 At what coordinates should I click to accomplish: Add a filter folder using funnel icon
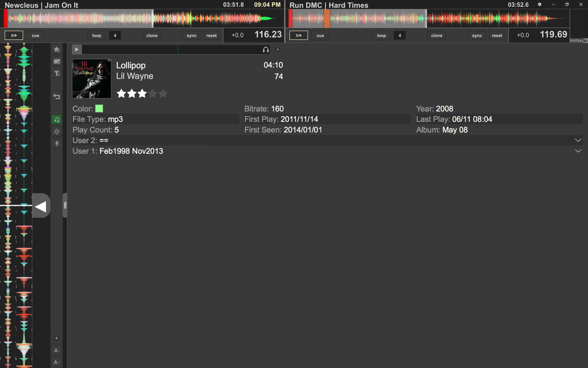tap(56, 73)
